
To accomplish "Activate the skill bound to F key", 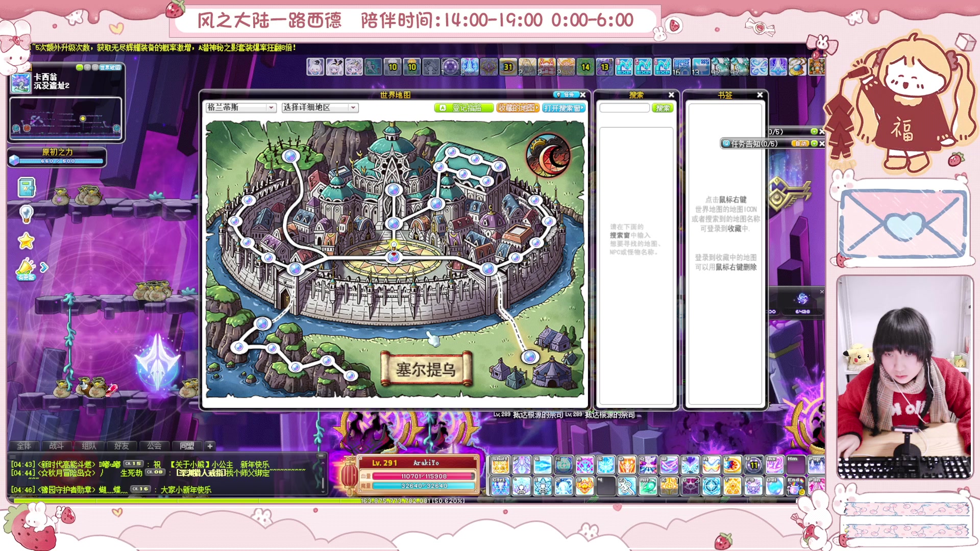I will pyautogui.click(x=521, y=465).
